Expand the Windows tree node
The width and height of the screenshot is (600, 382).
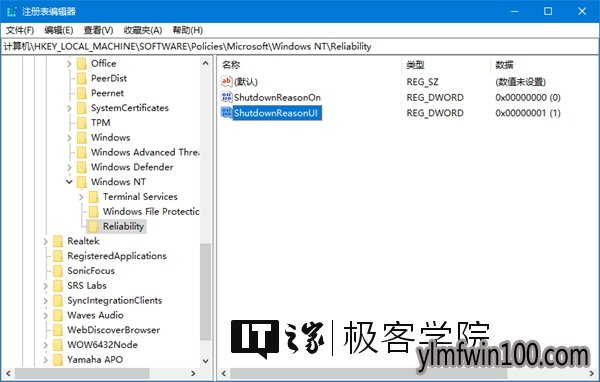[69, 138]
